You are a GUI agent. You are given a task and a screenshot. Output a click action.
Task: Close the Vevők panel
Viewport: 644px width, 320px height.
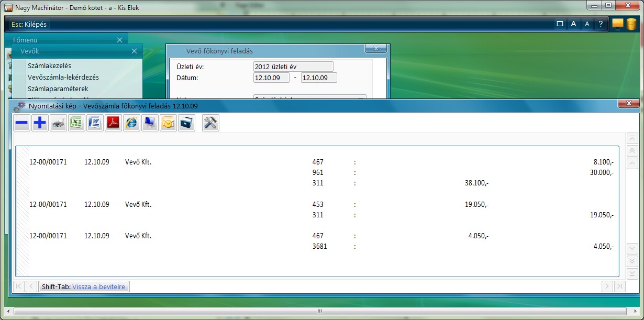pyautogui.click(x=134, y=51)
